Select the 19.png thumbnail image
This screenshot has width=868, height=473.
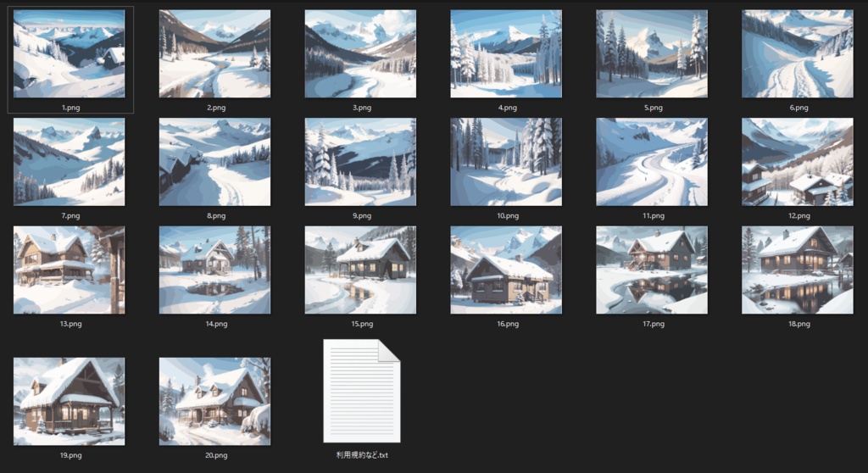pos(70,401)
